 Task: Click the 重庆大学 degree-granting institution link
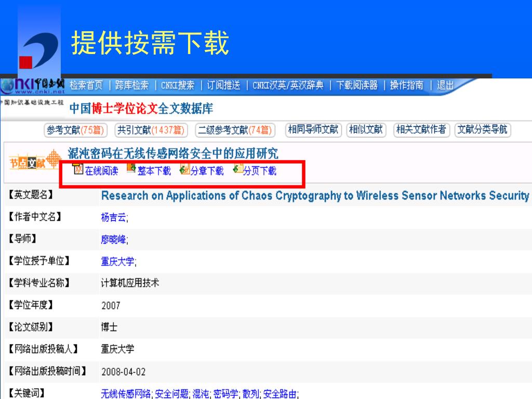[117, 262]
